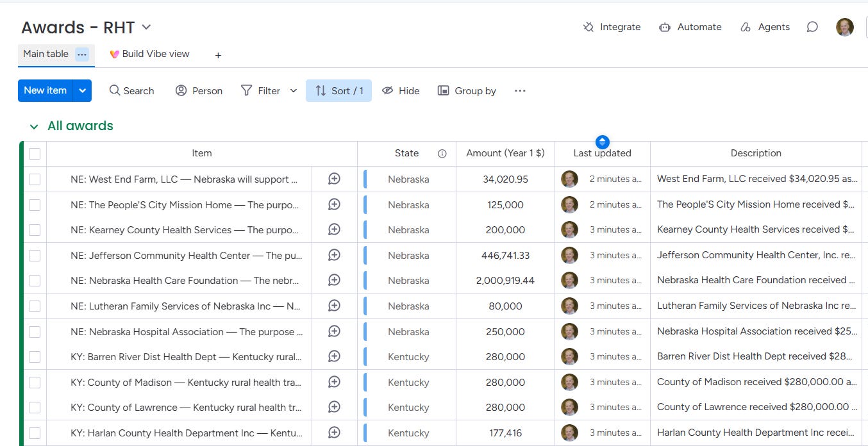
Task: Click the All awards group title
Action: click(x=80, y=126)
